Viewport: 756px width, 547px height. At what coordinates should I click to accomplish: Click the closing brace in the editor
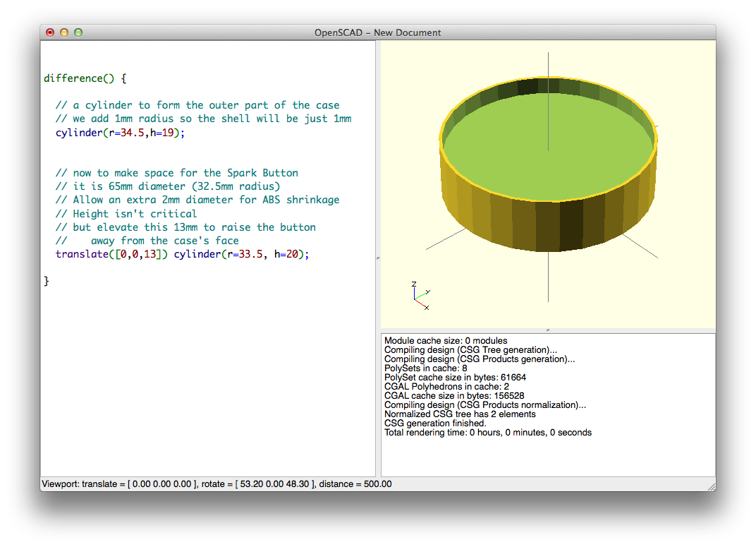tap(46, 280)
